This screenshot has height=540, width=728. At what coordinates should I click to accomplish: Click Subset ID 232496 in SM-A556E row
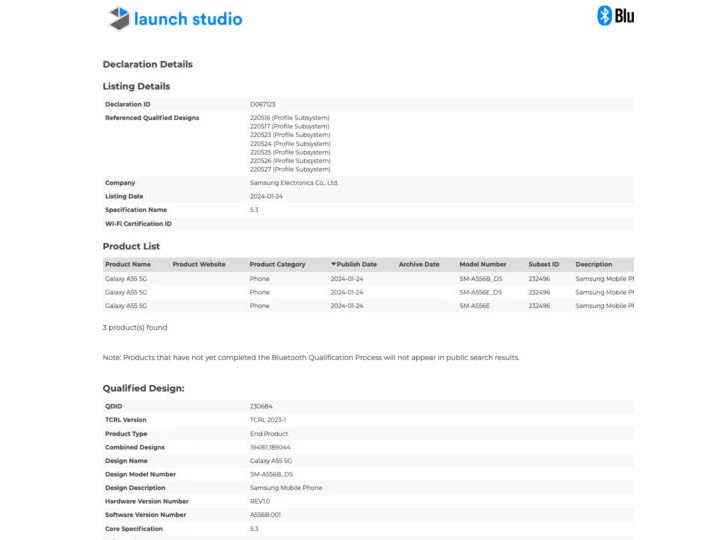[x=539, y=306]
